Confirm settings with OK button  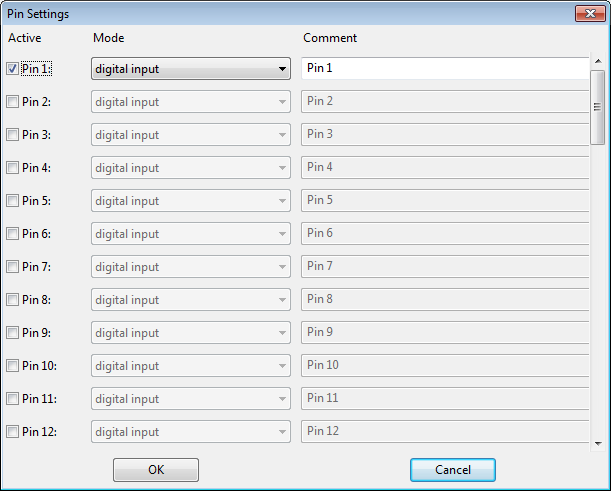coord(156,470)
